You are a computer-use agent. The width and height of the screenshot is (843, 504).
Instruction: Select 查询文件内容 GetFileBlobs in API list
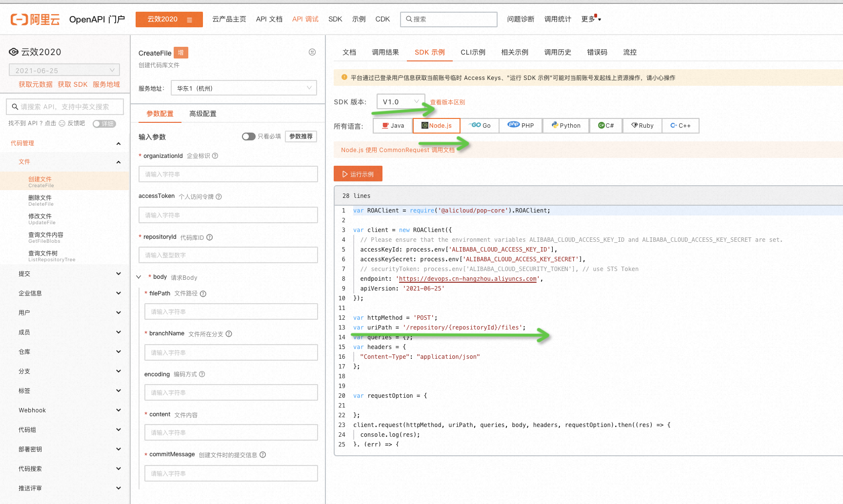coord(64,237)
